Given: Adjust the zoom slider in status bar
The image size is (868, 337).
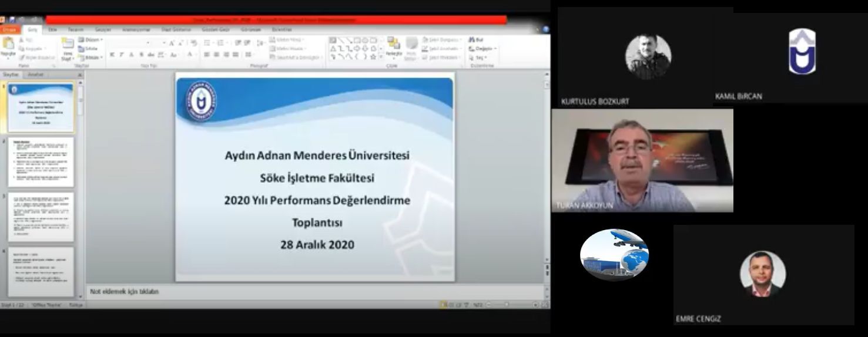Looking at the screenshot, I should 506,305.
